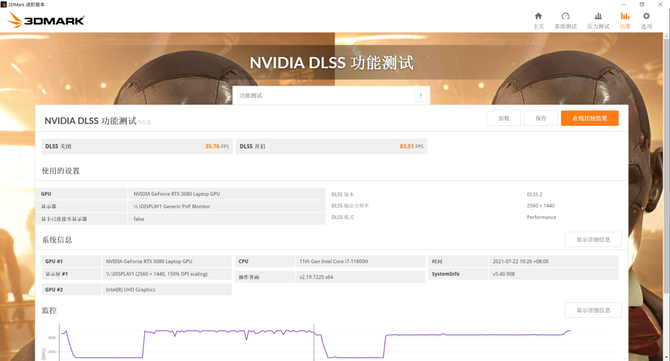670x361 pixels.
Task: Click the scrollbar down arrow
Action: click(666, 357)
